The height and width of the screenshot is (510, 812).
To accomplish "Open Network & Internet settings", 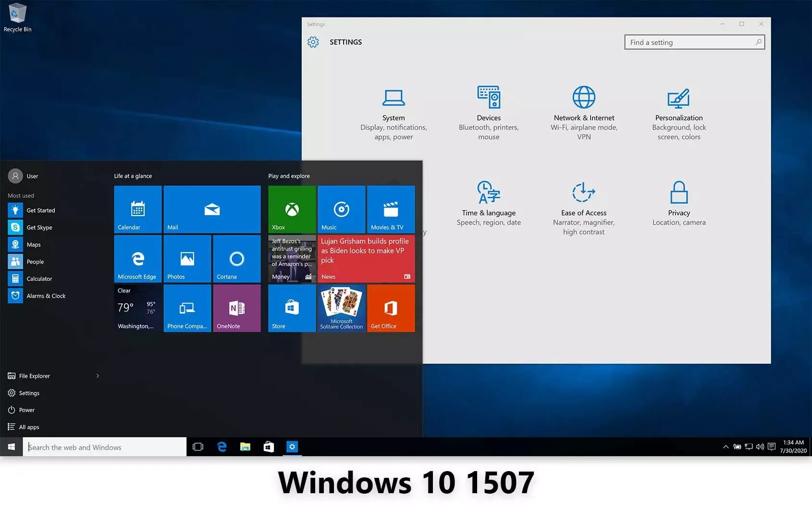I will (584, 114).
